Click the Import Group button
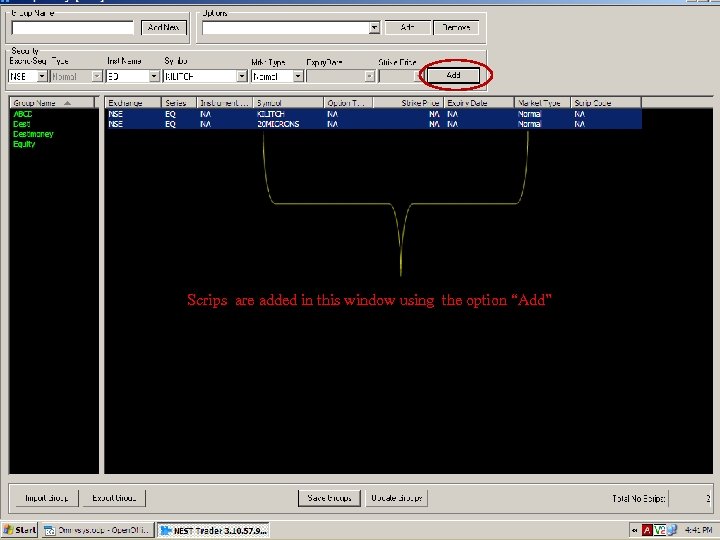The width and height of the screenshot is (720, 540). click(x=47, y=498)
